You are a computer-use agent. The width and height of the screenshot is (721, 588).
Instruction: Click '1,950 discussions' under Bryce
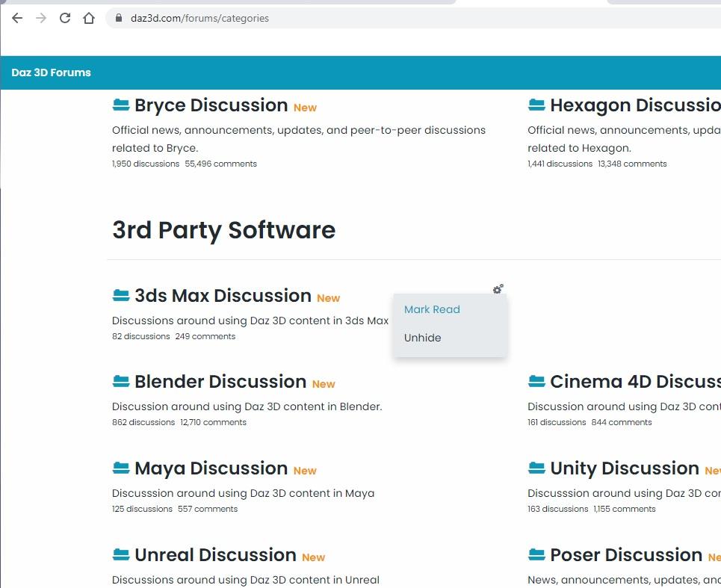tap(145, 164)
